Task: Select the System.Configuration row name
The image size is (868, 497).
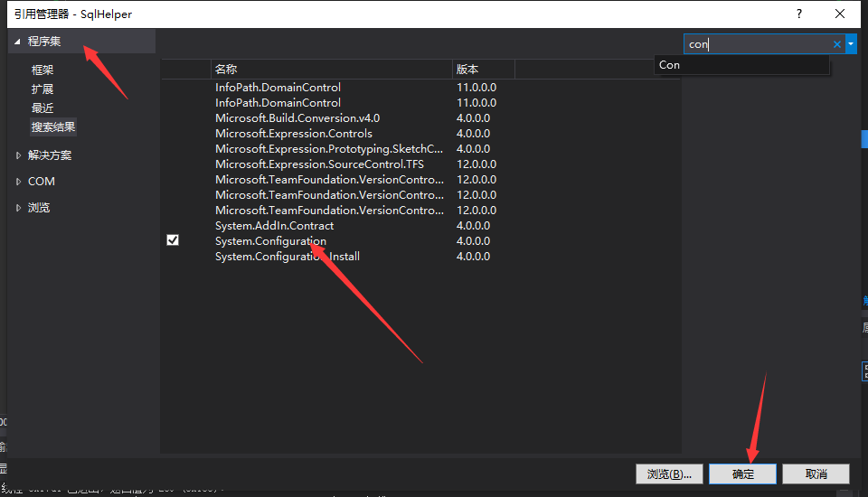Action: (270, 241)
